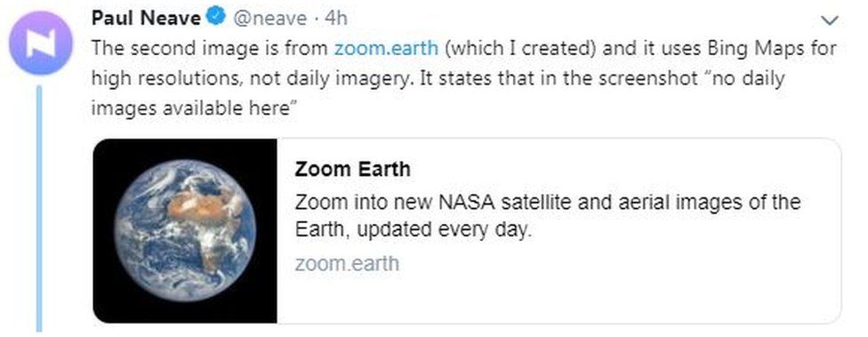Open the 4h timestamp link
This screenshot has height=337, width=868.
pyautogui.click(x=335, y=19)
